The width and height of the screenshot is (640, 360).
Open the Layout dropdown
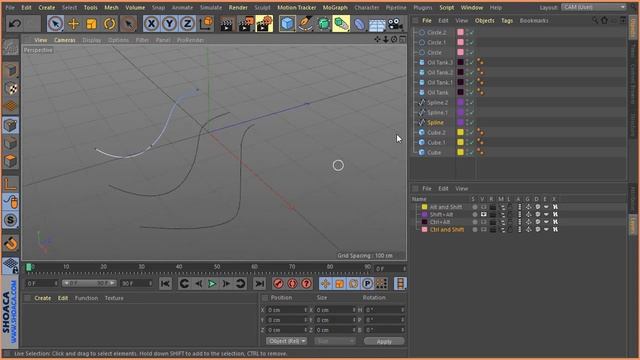coord(593,7)
